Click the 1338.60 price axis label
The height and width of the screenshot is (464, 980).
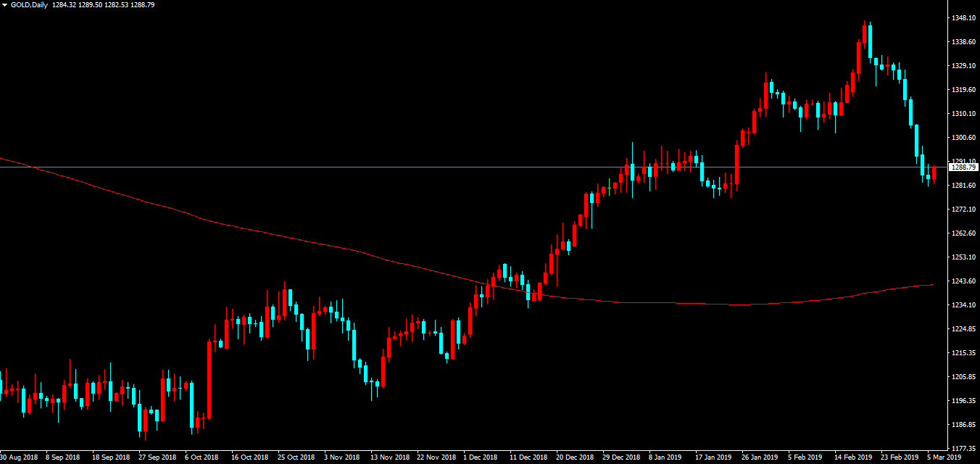962,41
